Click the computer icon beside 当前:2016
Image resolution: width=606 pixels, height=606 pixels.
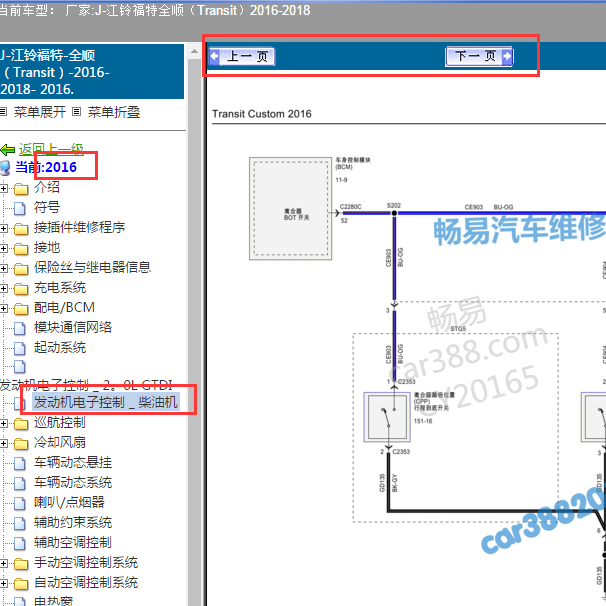5,167
